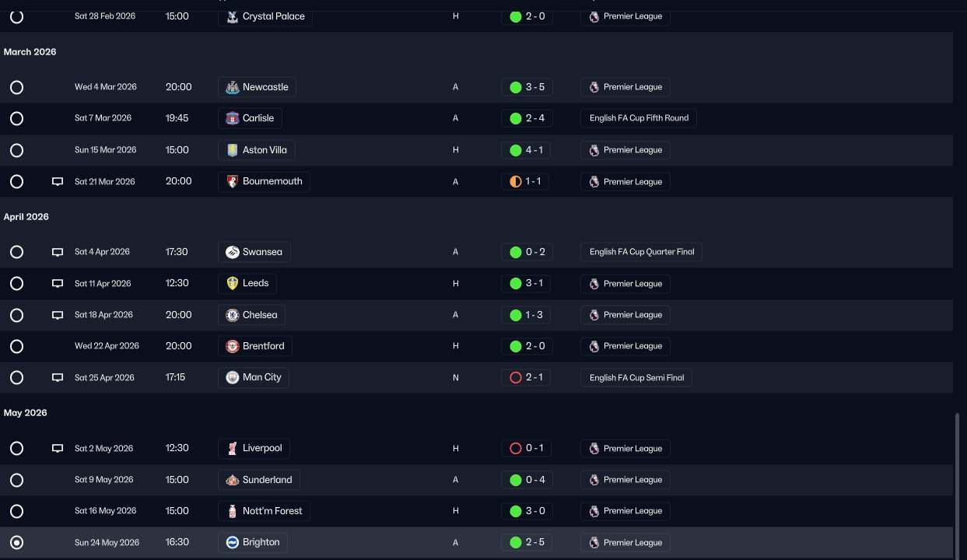Click the Brighton club badge icon
967x560 pixels.
point(232,543)
